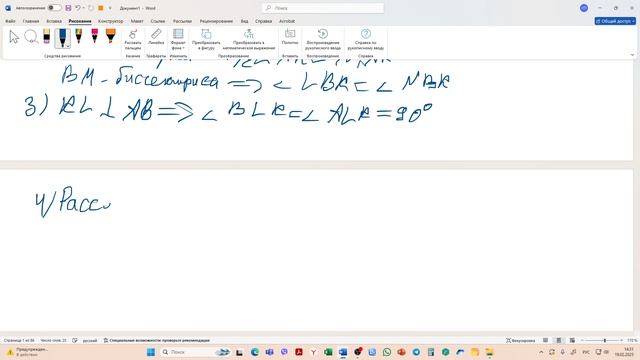Open dropdown arrow on the blue pen

pos(67,46)
